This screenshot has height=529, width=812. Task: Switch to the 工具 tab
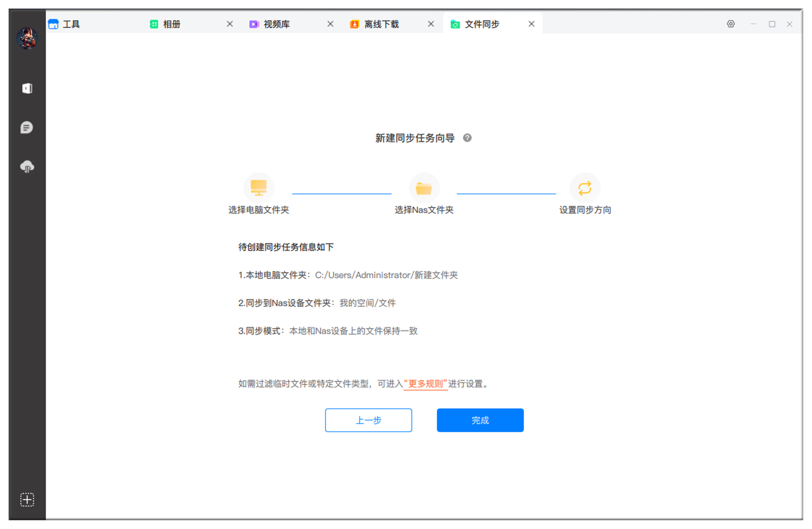click(x=71, y=24)
